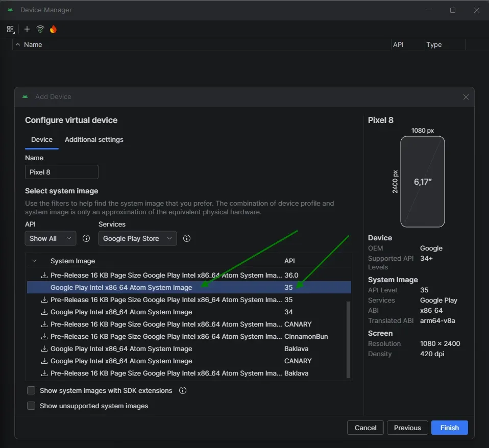Click the arm64-v8a Translated ABI value
The height and width of the screenshot is (448, 489).
click(437, 320)
